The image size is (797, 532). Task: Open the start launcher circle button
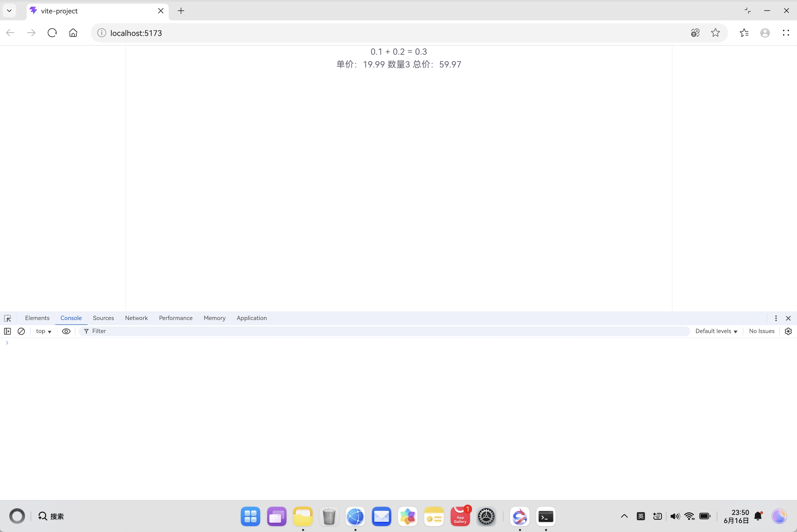(17, 516)
